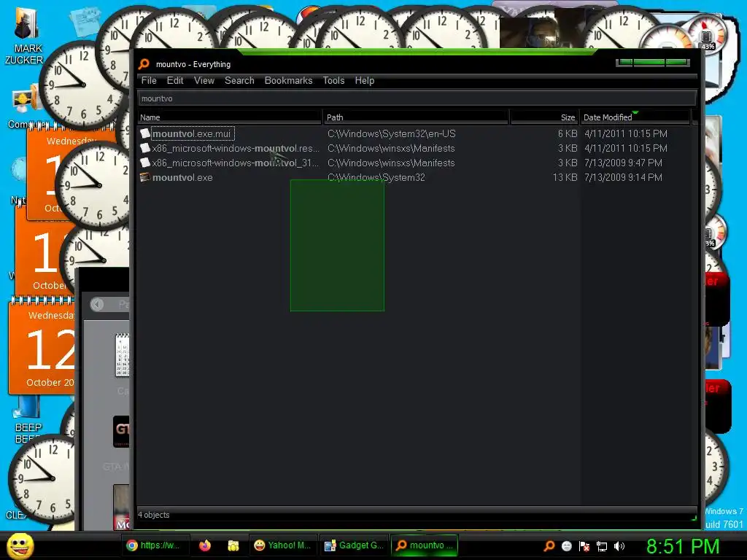Screen dimensions: 747x560
Task: Open the Help menu
Action: click(365, 80)
